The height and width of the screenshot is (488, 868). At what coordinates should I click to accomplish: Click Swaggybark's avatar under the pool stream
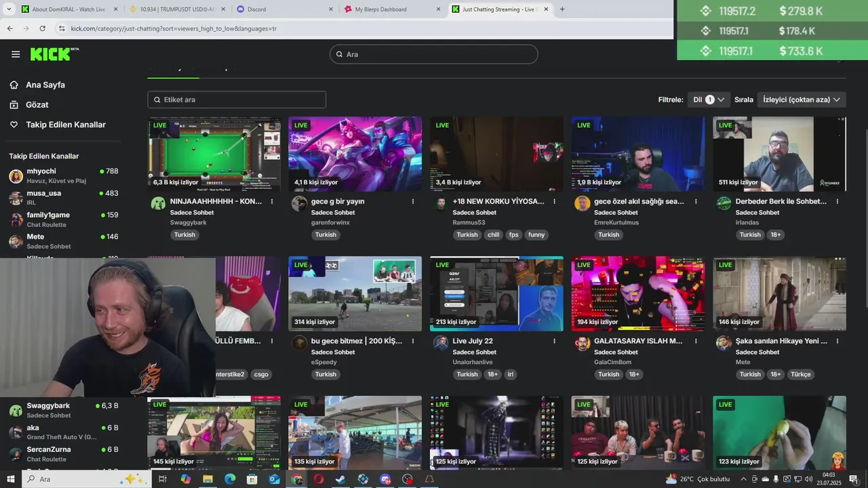tap(158, 203)
